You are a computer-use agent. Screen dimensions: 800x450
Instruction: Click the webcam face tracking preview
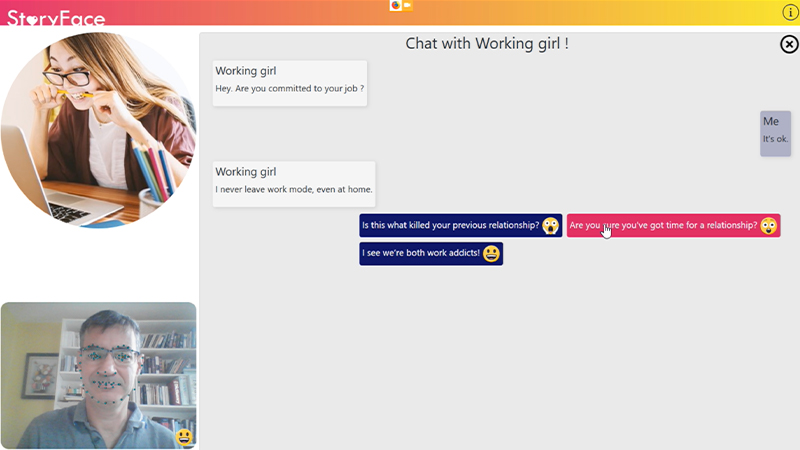click(x=98, y=375)
